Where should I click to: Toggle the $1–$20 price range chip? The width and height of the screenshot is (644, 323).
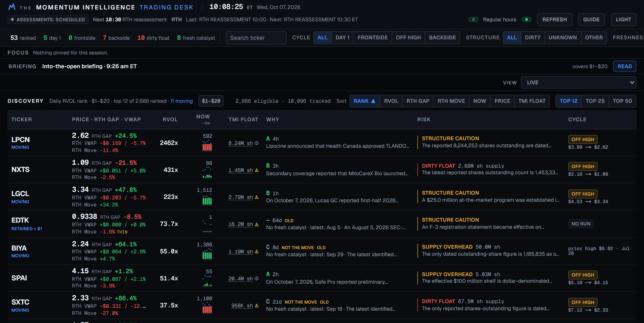[x=211, y=101]
